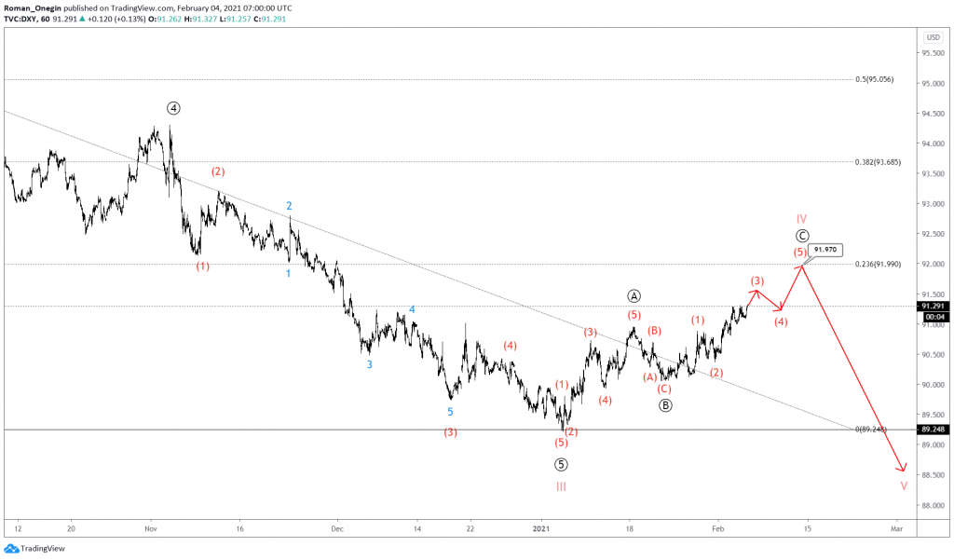Click the open value 91.262
The image size is (954, 560).
tap(168, 17)
